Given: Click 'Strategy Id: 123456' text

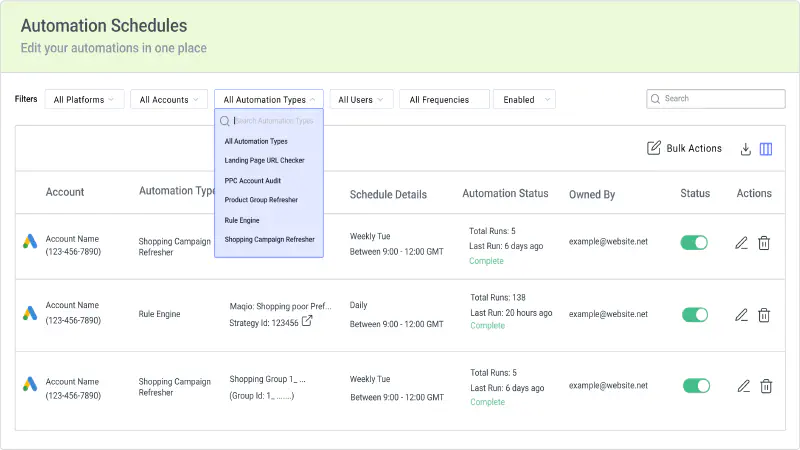Looking at the screenshot, I should click(x=264, y=323).
